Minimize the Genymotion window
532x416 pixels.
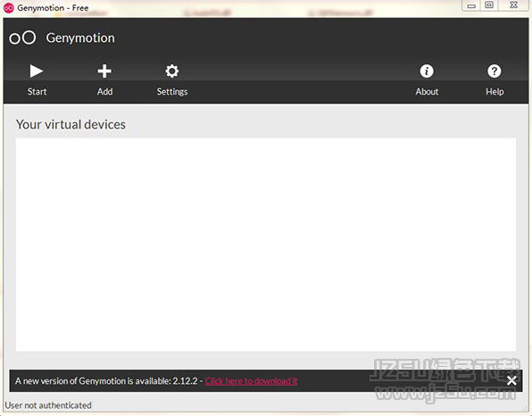(x=471, y=5)
